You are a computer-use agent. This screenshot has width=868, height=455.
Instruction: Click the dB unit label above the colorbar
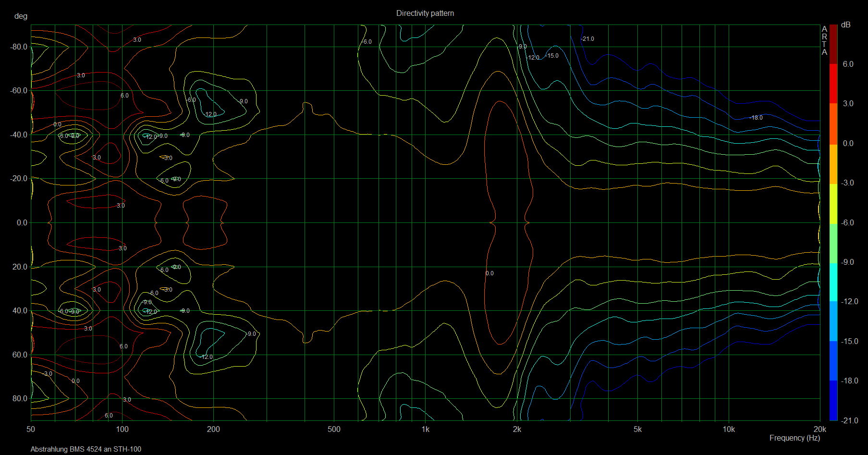[x=845, y=25]
